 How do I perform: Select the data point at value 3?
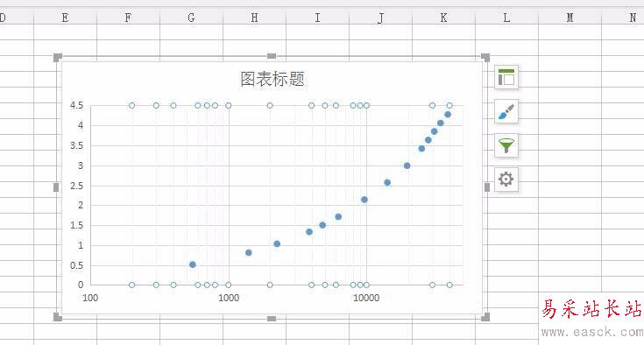[x=407, y=165]
